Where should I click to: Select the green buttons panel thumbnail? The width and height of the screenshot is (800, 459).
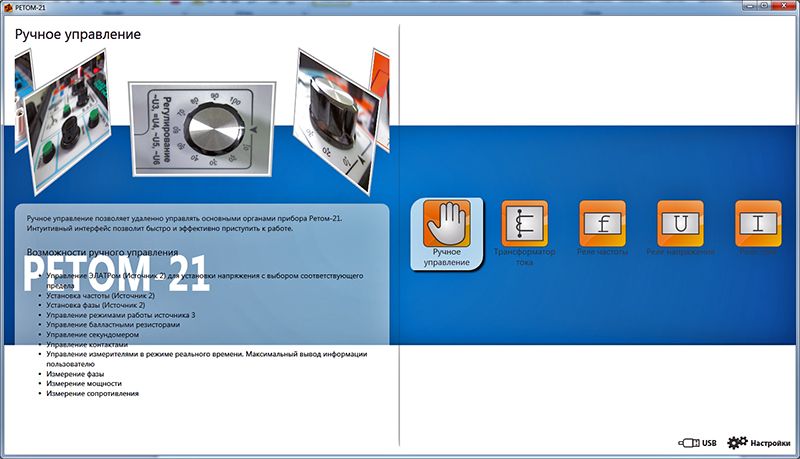pos(69,122)
